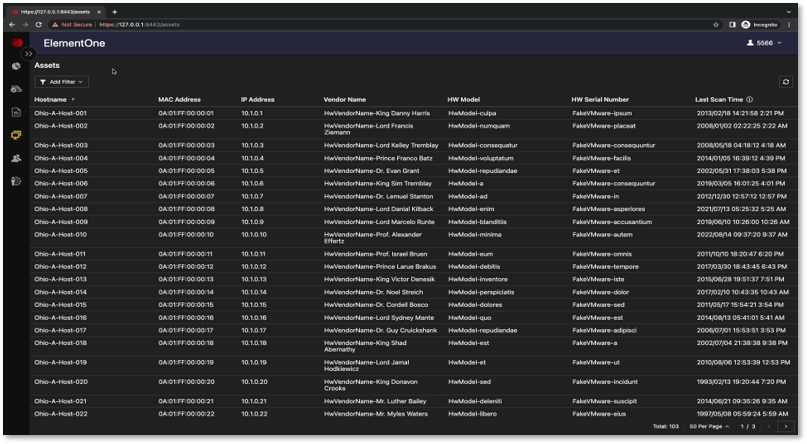Click the HW Model column header
Image resolution: width=807 pixels, height=444 pixels.
coord(463,100)
